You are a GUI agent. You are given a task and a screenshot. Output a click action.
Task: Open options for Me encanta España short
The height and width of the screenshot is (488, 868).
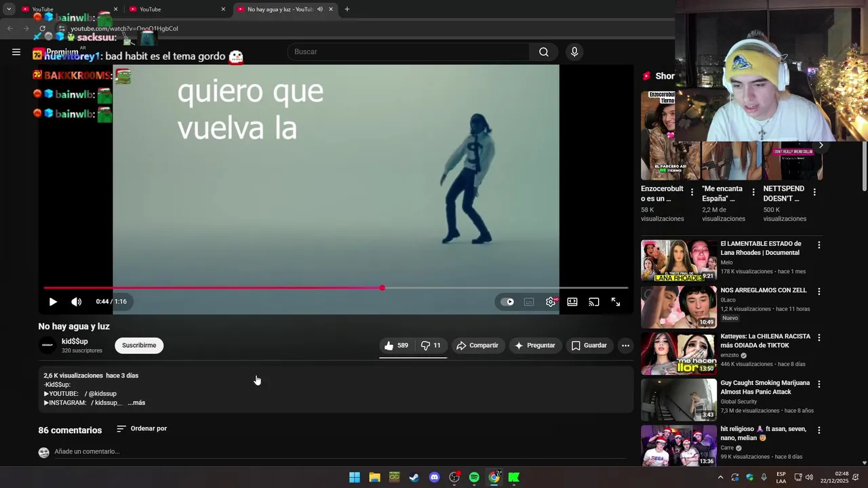pos(753,192)
